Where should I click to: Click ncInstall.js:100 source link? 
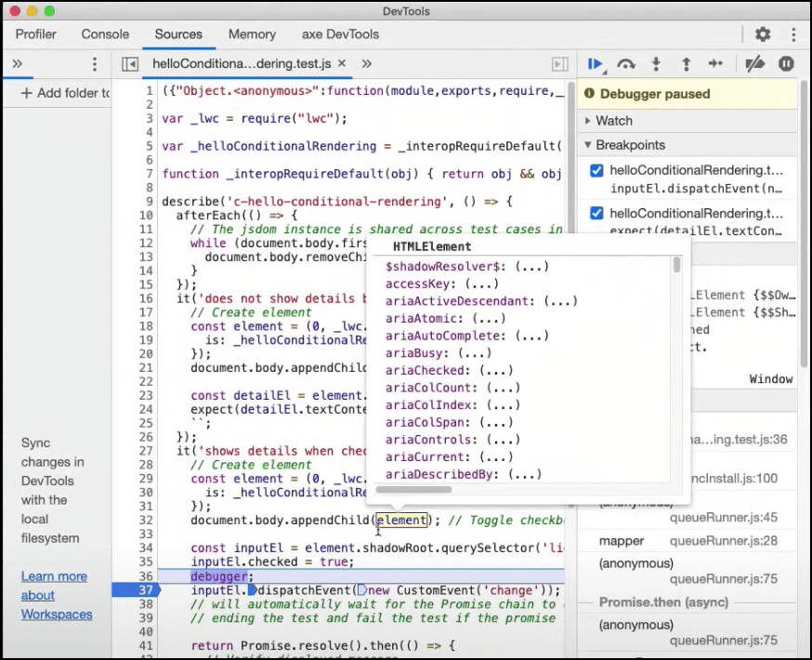pyautogui.click(x=734, y=478)
